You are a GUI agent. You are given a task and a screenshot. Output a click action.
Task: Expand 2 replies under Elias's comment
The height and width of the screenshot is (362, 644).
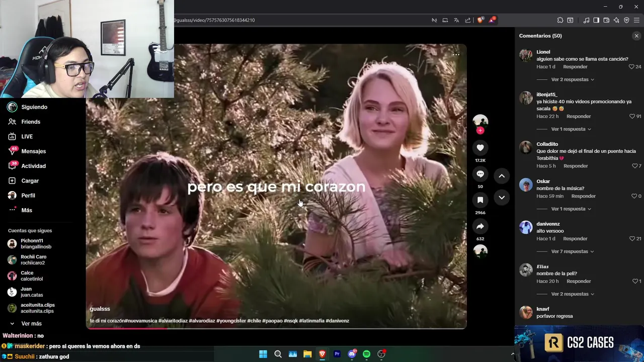(573, 294)
